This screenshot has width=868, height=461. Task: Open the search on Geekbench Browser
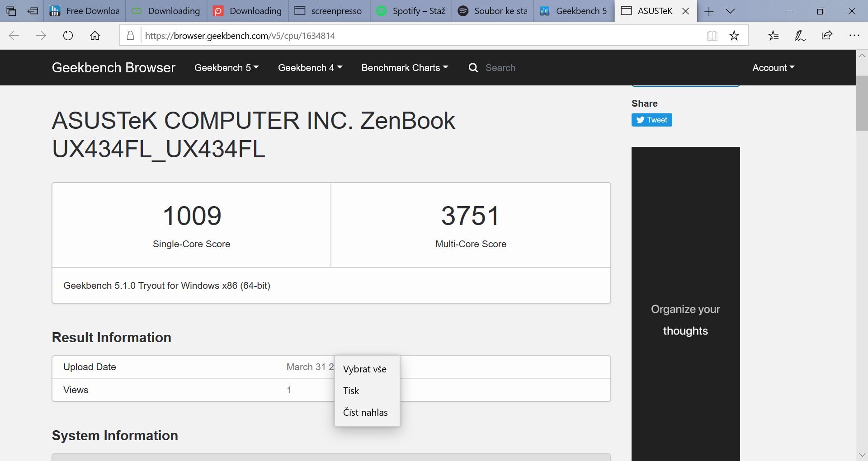[x=473, y=67]
